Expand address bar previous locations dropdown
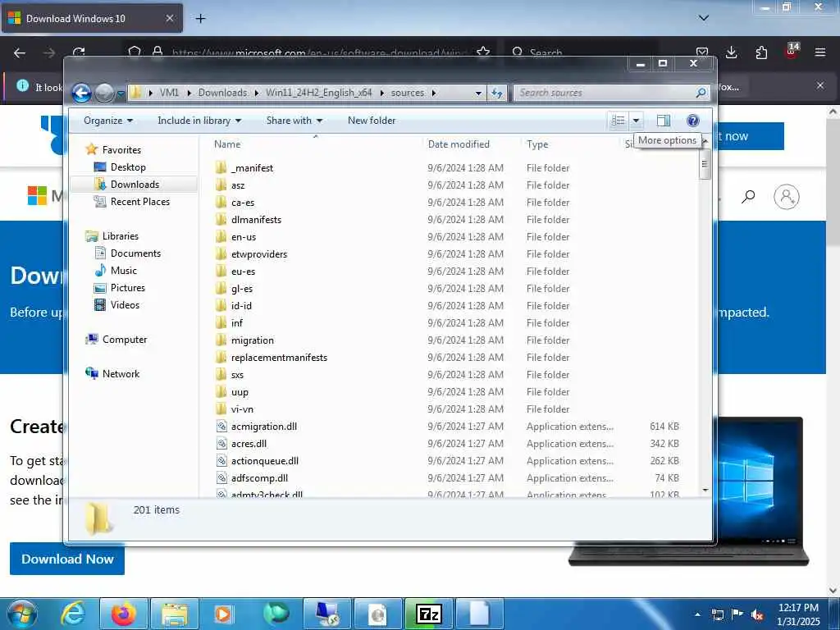Screen dimensions: 840x630 click(x=478, y=94)
